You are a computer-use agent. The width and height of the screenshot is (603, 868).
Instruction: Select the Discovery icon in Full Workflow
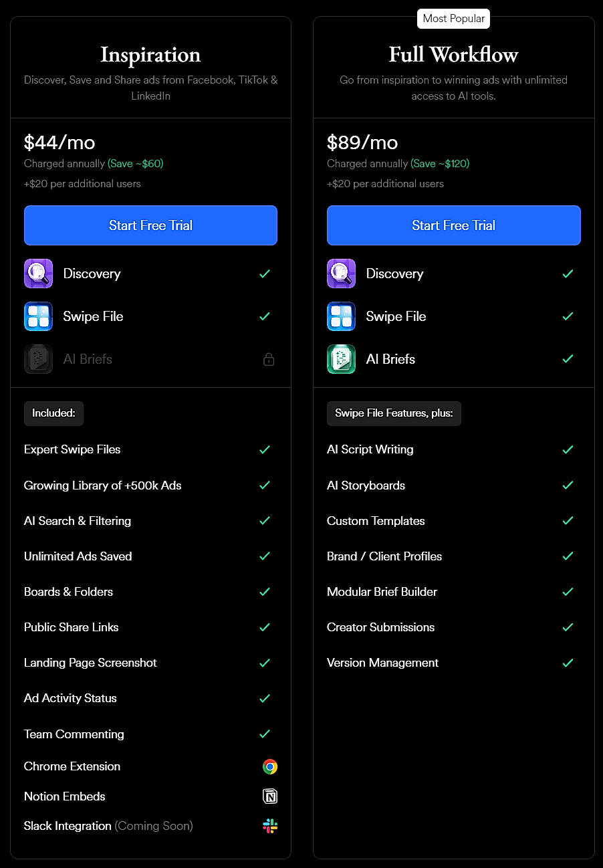pos(341,274)
